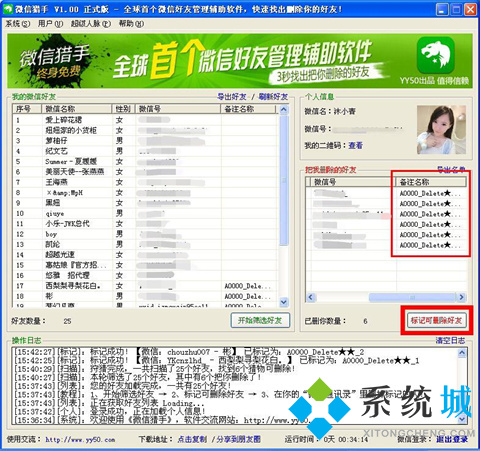480x451 pixels.
Task: Open the 帮助(H) menu
Action: click(131, 24)
